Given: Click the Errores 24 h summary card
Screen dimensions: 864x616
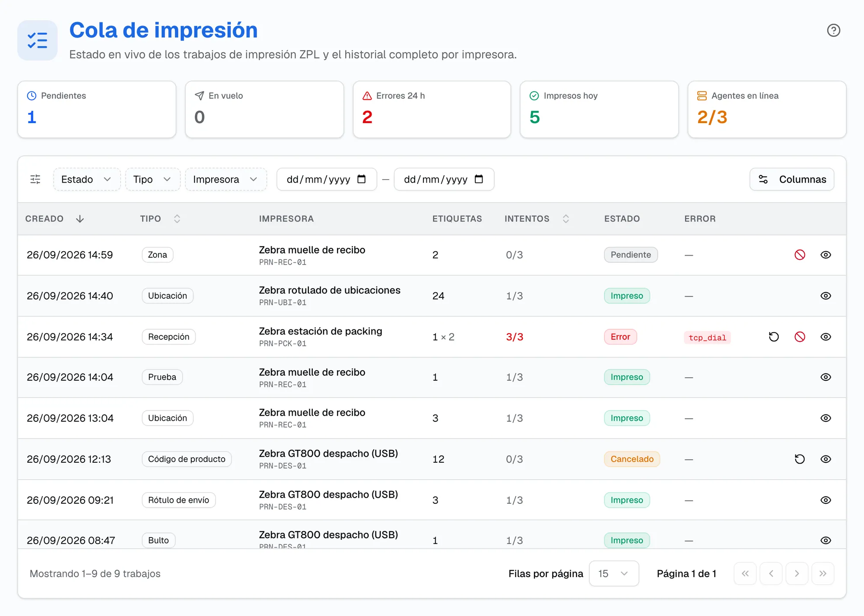Looking at the screenshot, I should point(432,110).
